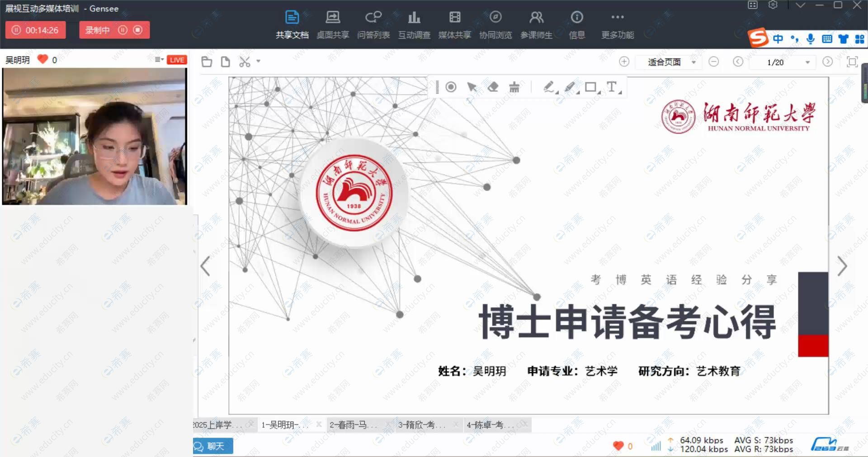Open the 信息 info panel
Image resolution: width=868 pixels, height=457 pixels.
click(577, 25)
